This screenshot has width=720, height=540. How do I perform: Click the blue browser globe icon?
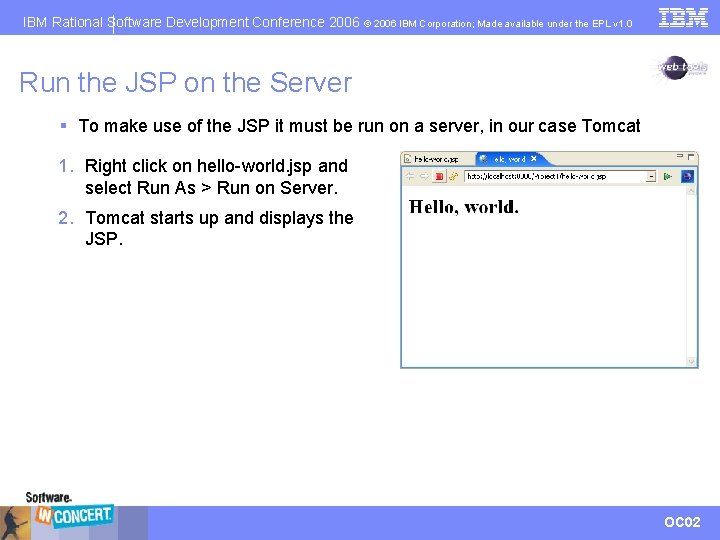tap(687, 176)
